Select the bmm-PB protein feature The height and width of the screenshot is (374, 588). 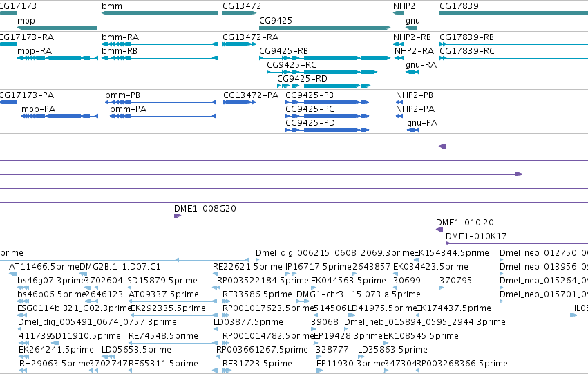160,102
